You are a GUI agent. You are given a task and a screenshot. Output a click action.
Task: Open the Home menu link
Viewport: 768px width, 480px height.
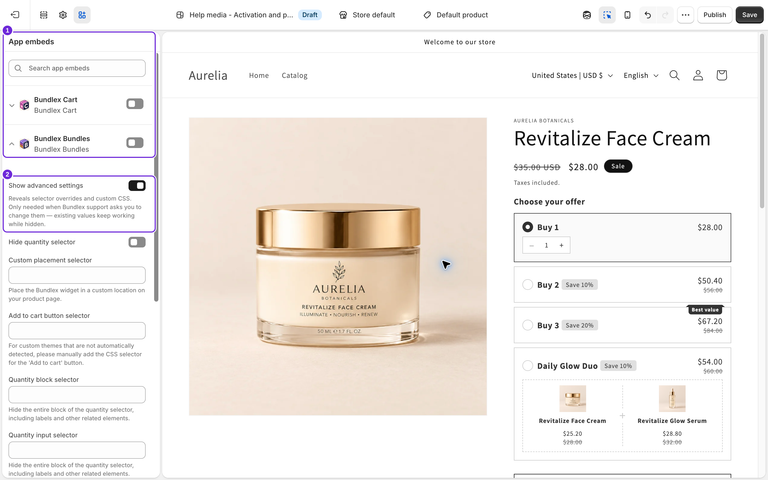[x=259, y=75]
